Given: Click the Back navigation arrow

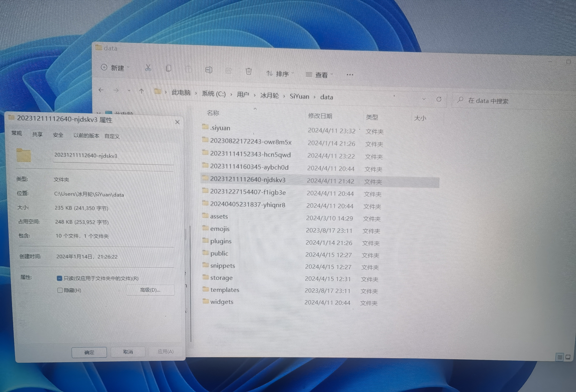Looking at the screenshot, I should pyautogui.click(x=101, y=90).
